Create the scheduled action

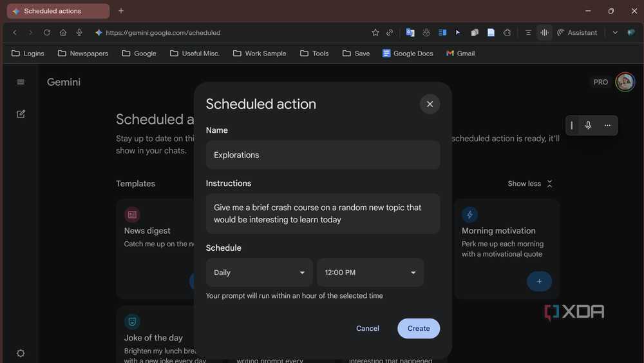419,328
